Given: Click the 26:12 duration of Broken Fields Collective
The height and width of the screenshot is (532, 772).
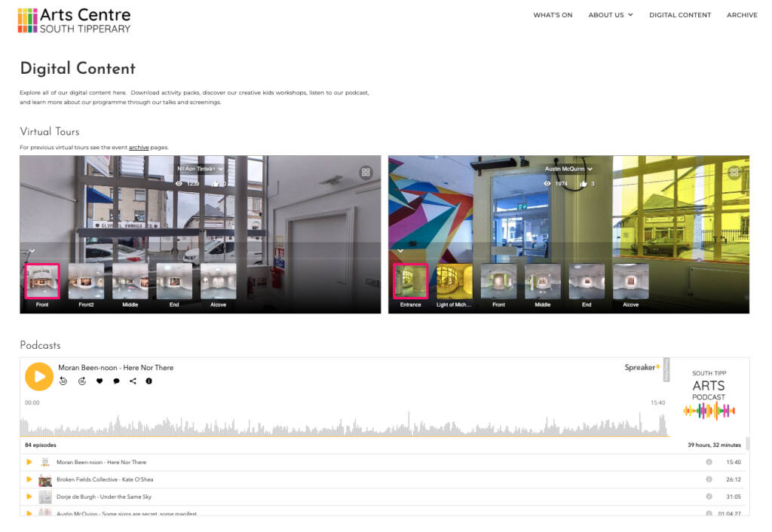Looking at the screenshot, I should [x=734, y=479].
